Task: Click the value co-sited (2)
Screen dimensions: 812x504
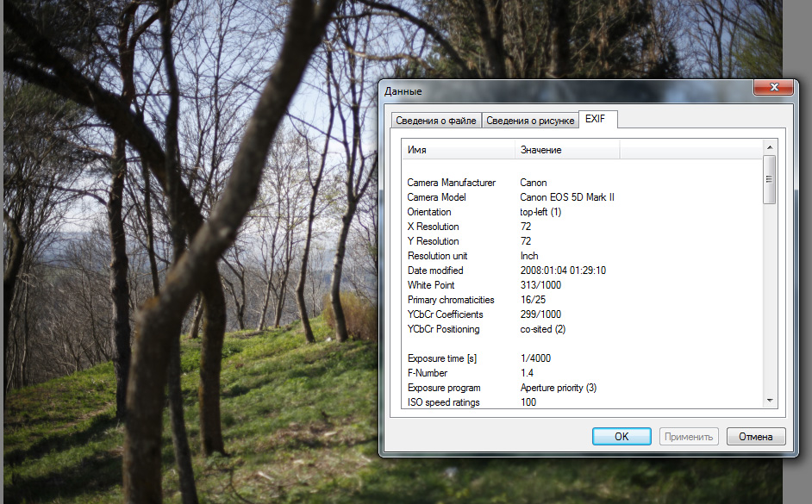Action: pyautogui.click(x=543, y=329)
